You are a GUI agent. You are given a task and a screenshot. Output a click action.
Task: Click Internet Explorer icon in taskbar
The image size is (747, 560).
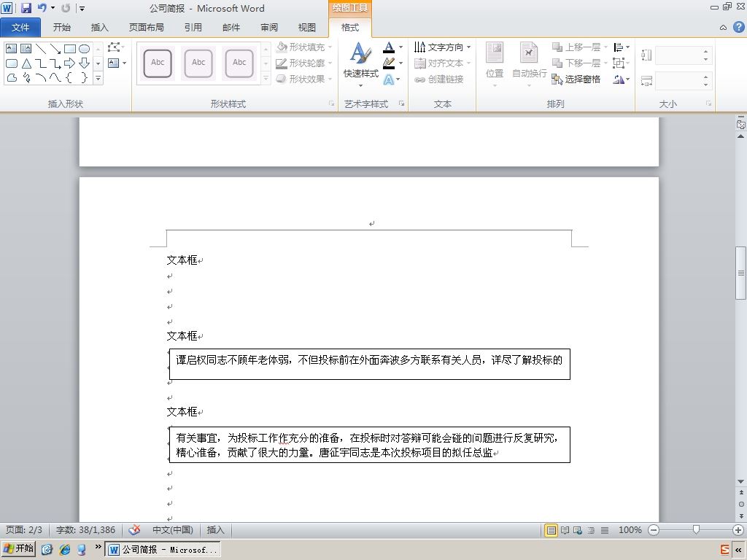tap(65, 549)
